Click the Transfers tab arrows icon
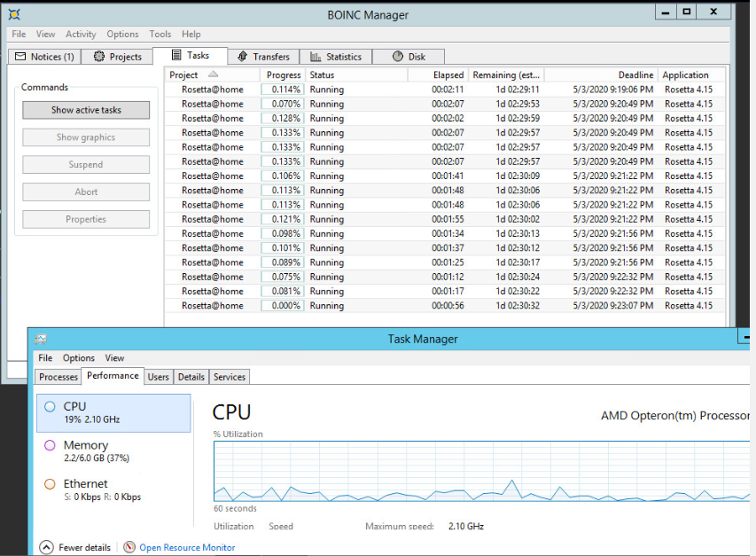 242,57
